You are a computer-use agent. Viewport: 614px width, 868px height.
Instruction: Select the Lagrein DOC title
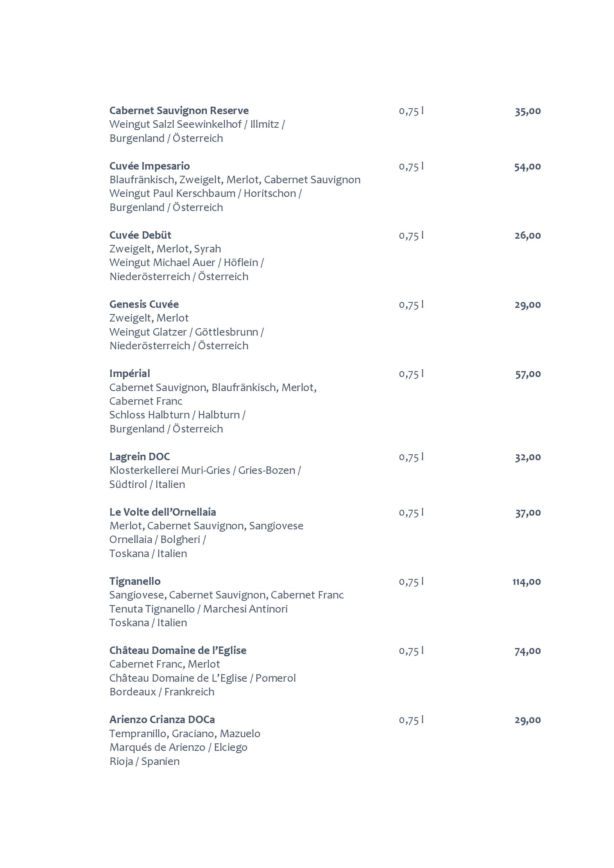point(140,457)
